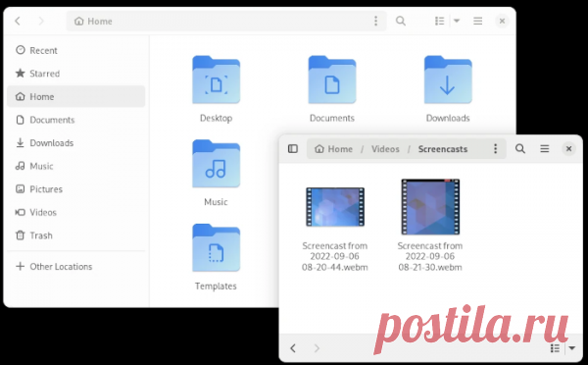Click Videos breadcrumb in Screencasts window
The height and width of the screenshot is (365, 588).
(385, 149)
